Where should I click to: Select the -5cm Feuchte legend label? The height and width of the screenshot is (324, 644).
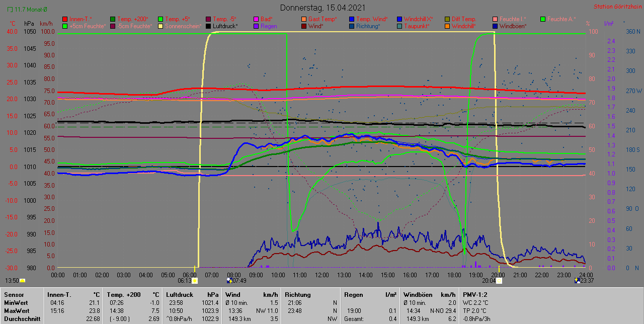pyautogui.click(x=134, y=26)
